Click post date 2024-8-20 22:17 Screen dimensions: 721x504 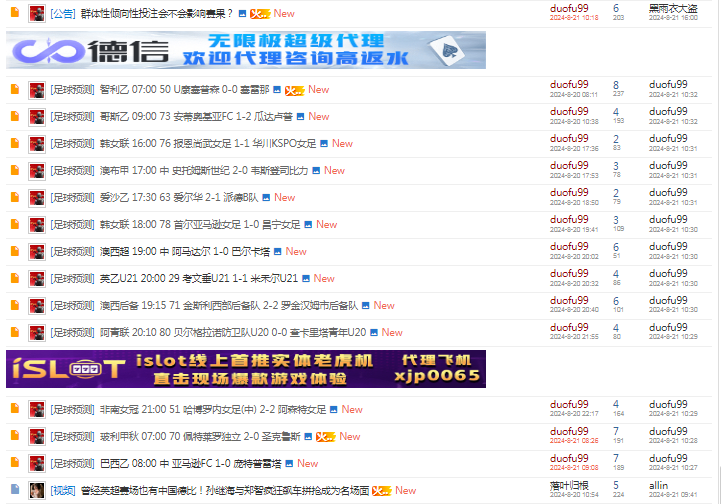(x=574, y=414)
